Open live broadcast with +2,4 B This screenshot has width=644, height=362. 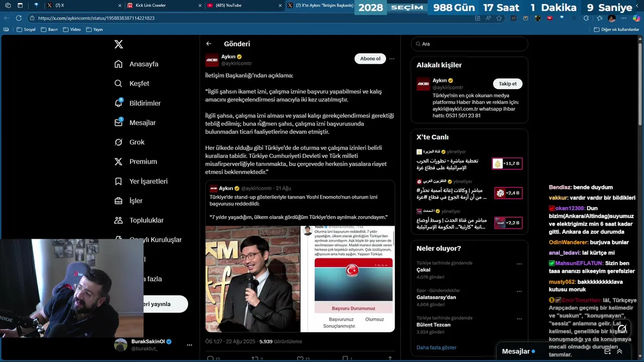click(x=507, y=193)
